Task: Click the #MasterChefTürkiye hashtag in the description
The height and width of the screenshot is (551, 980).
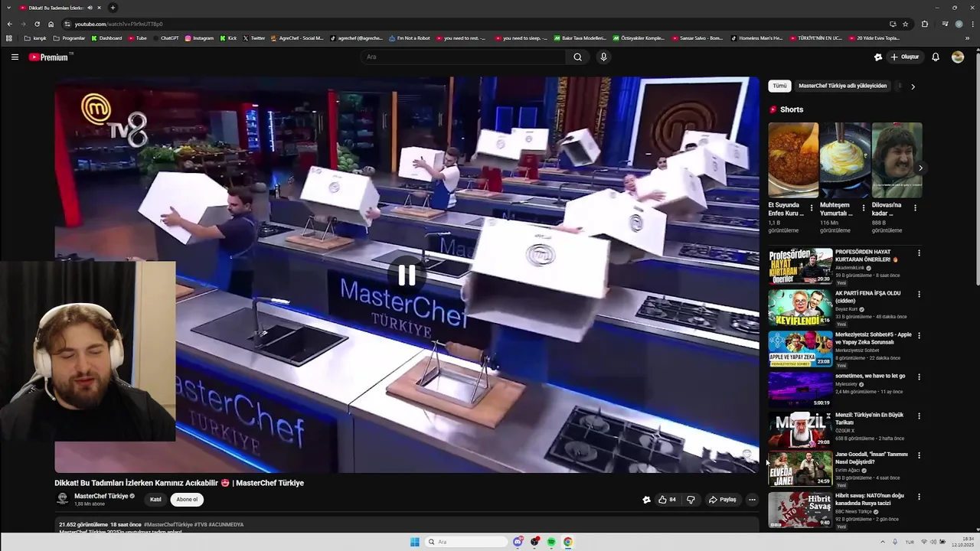Action: 168,525
